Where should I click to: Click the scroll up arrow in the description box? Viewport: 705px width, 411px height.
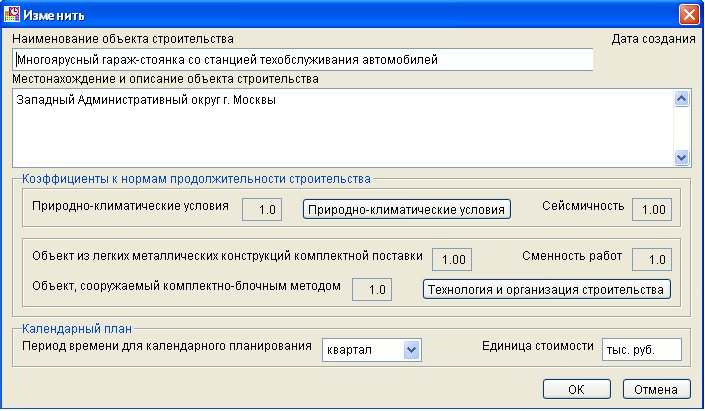pyautogui.click(x=682, y=98)
